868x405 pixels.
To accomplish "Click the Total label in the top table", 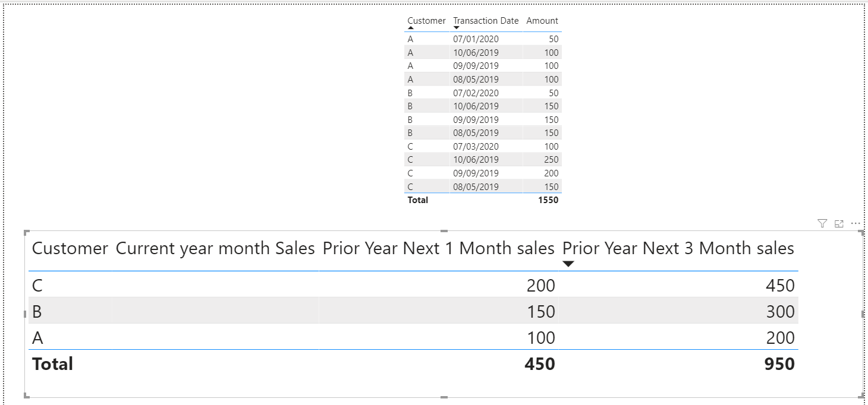I will click(418, 200).
